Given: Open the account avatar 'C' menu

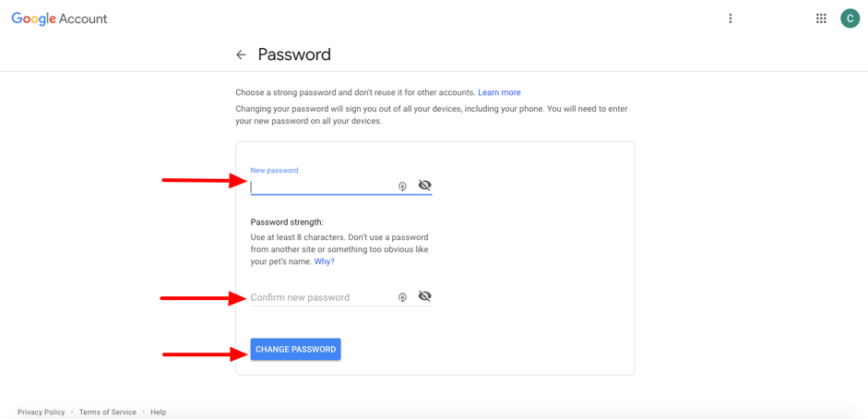Looking at the screenshot, I should 850,18.
